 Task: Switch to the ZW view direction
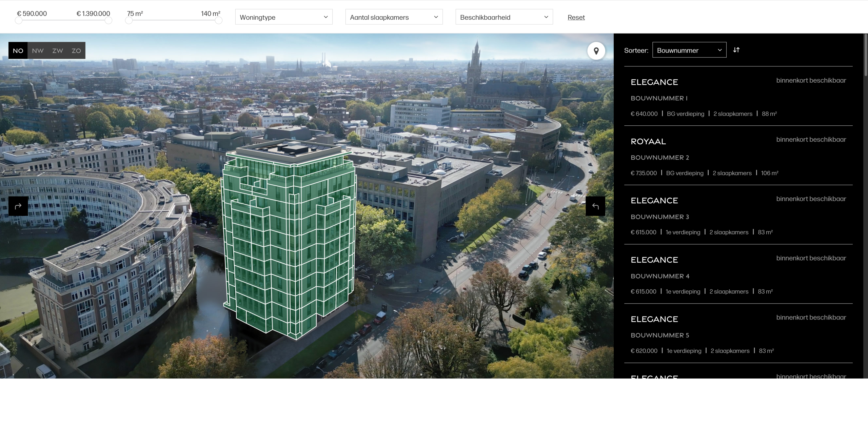[x=57, y=50]
